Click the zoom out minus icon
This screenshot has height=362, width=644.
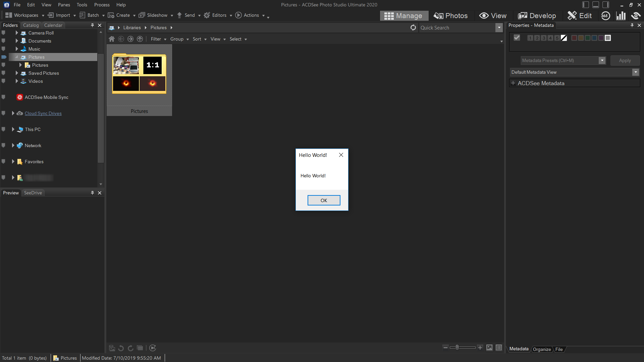445,348
